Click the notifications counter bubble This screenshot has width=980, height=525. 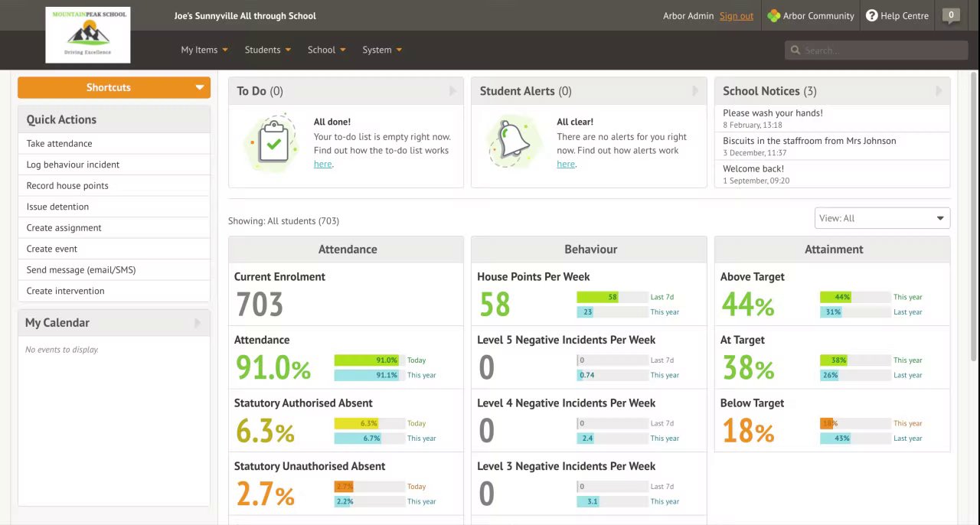[x=951, y=15]
